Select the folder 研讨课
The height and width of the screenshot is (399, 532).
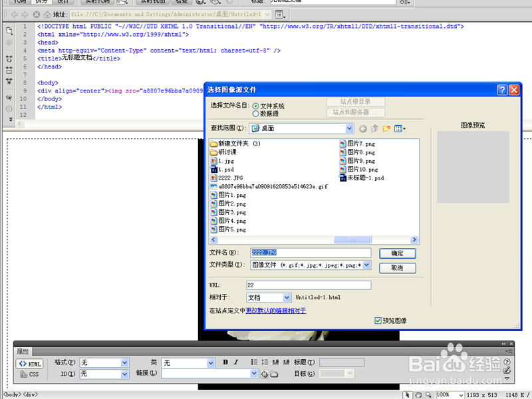(223, 152)
